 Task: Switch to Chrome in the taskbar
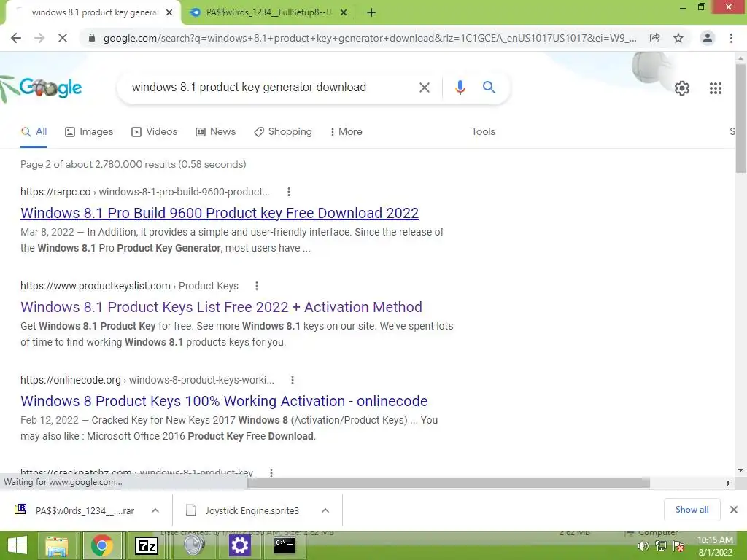coord(102,545)
